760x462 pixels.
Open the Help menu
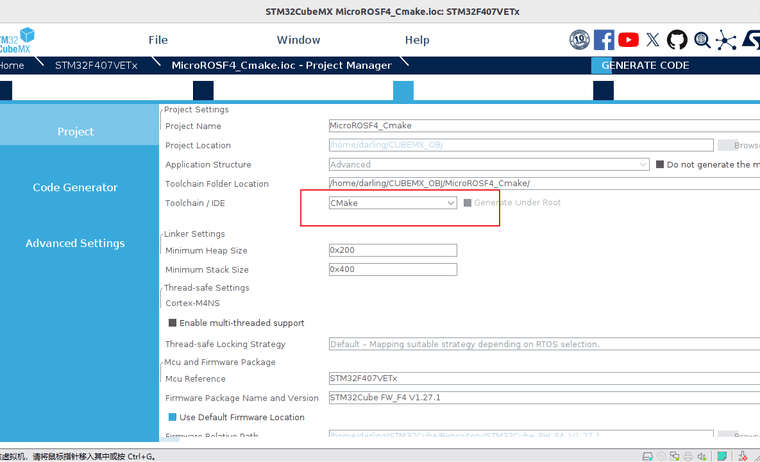coord(417,40)
